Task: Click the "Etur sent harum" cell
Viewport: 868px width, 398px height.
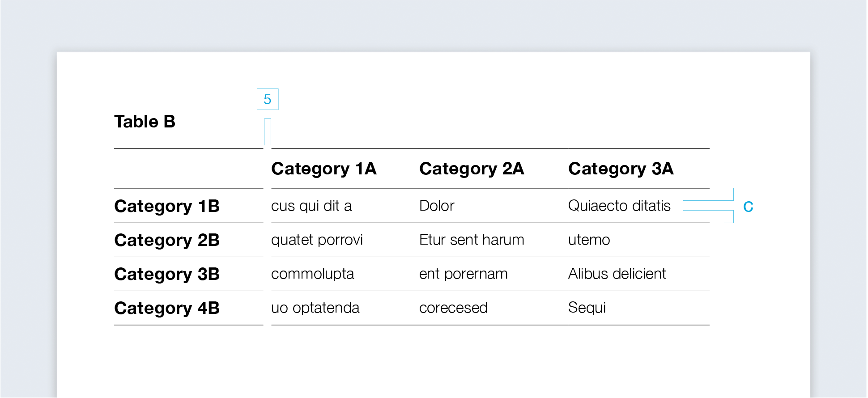Action: click(x=472, y=240)
